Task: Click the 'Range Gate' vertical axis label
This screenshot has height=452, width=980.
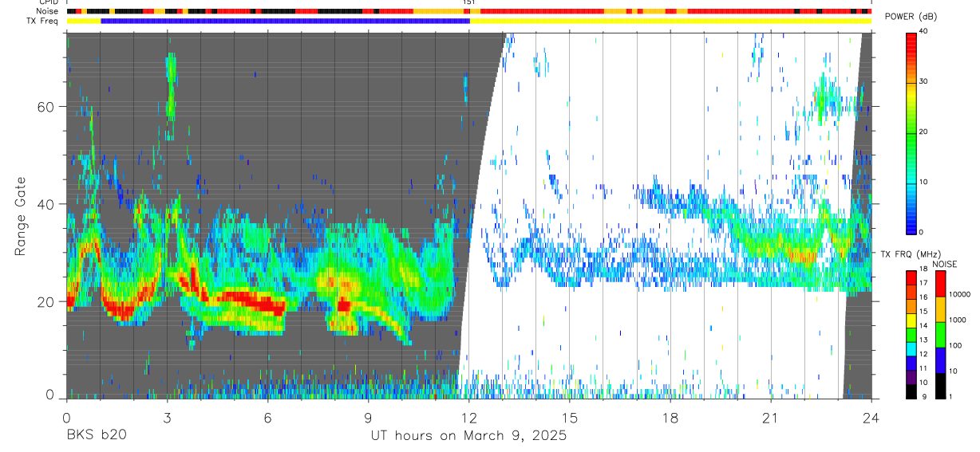Action: point(19,217)
